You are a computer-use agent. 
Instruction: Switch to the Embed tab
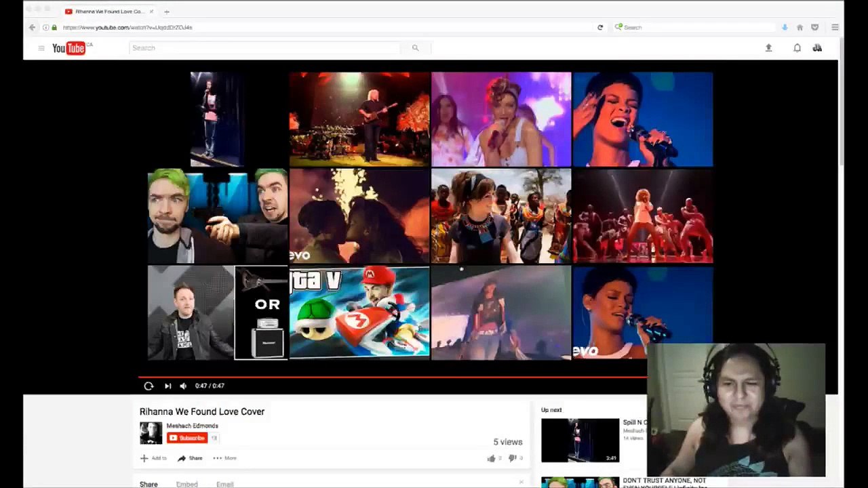[187, 485]
